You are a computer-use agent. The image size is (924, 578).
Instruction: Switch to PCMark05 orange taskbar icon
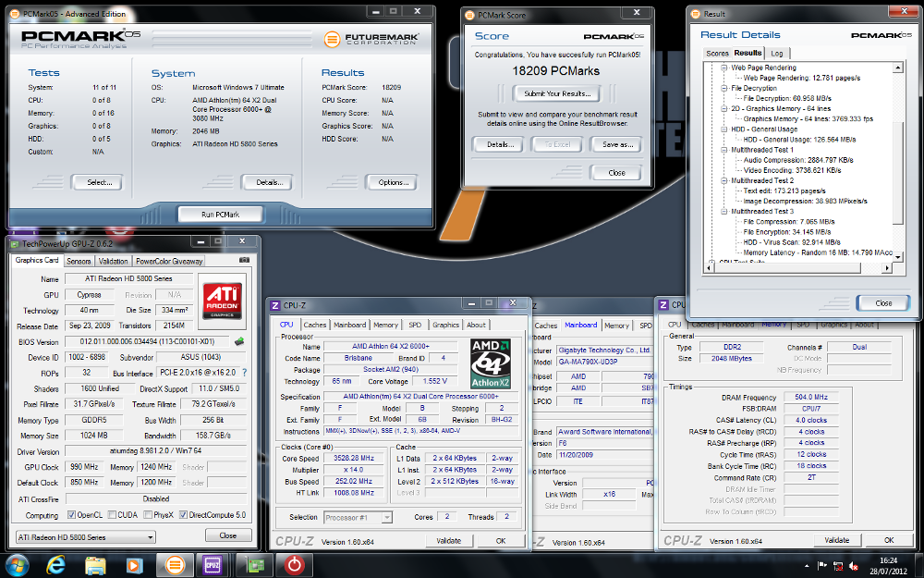tap(175, 566)
